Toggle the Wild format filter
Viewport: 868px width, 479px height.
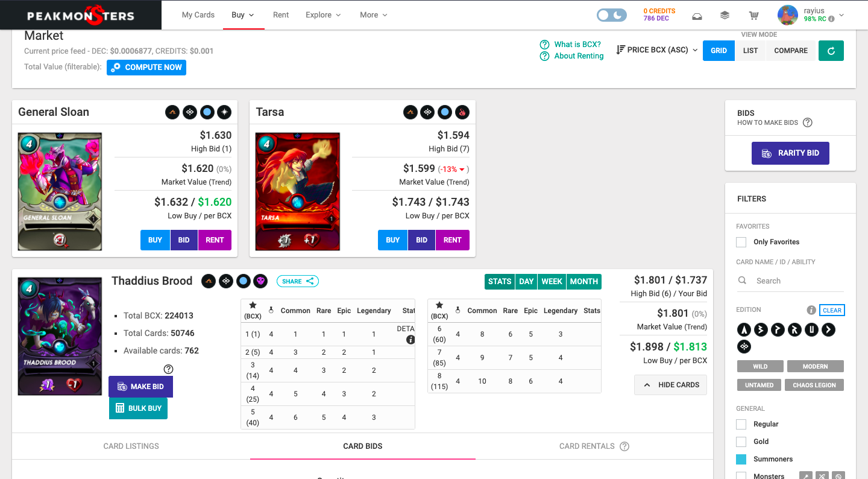pos(760,366)
